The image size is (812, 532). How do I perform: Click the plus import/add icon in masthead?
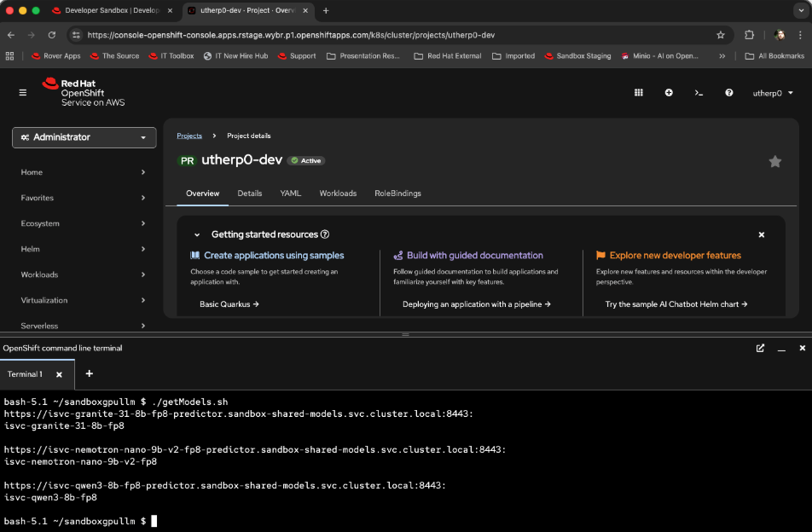[x=669, y=92]
